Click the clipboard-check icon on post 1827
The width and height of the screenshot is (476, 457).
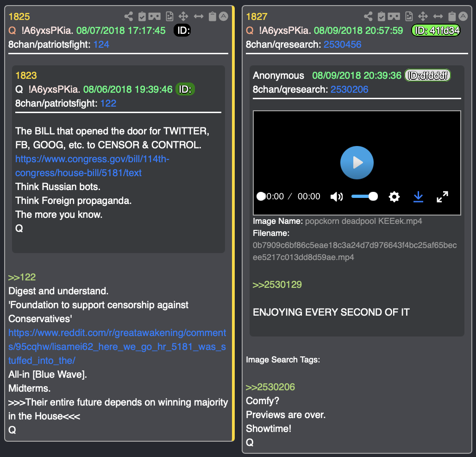(x=381, y=16)
